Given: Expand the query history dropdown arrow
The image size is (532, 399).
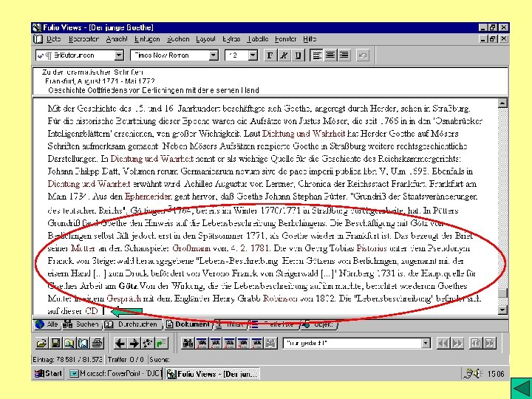Looking at the screenshot, I should (x=426, y=344).
